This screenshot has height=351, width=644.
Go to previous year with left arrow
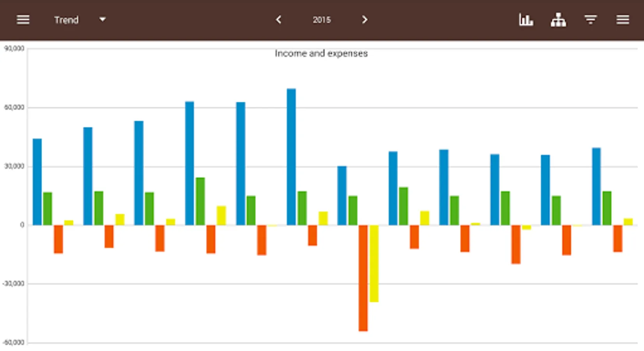click(278, 19)
